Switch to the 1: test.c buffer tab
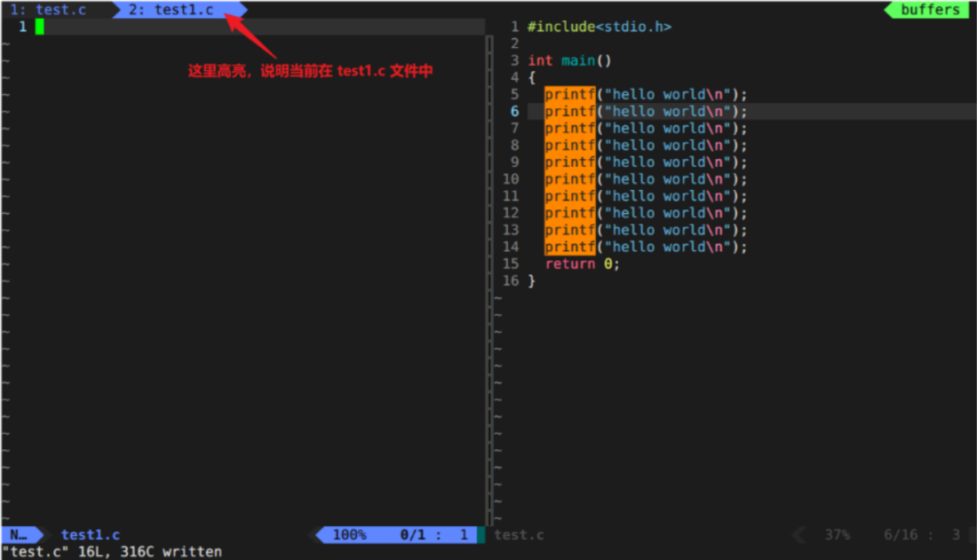This screenshot has width=977, height=560. [x=48, y=10]
